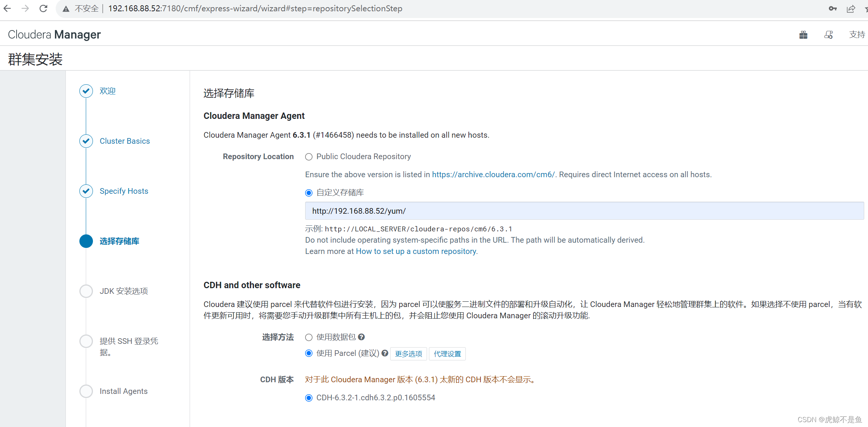The width and height of the screenshot is (868, 427).
Task: Click the browser forward arrow
Action: (25, 8)
